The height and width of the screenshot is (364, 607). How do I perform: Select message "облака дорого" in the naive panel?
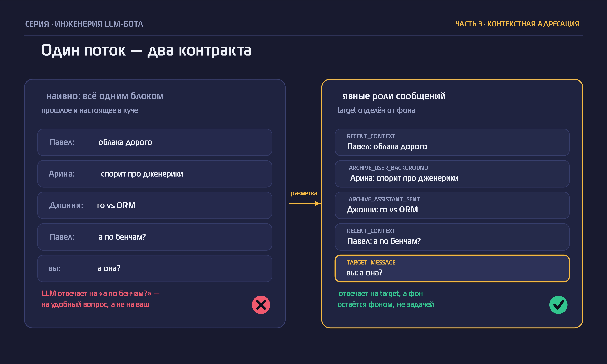pyautogui.click(x=125, y=142)
